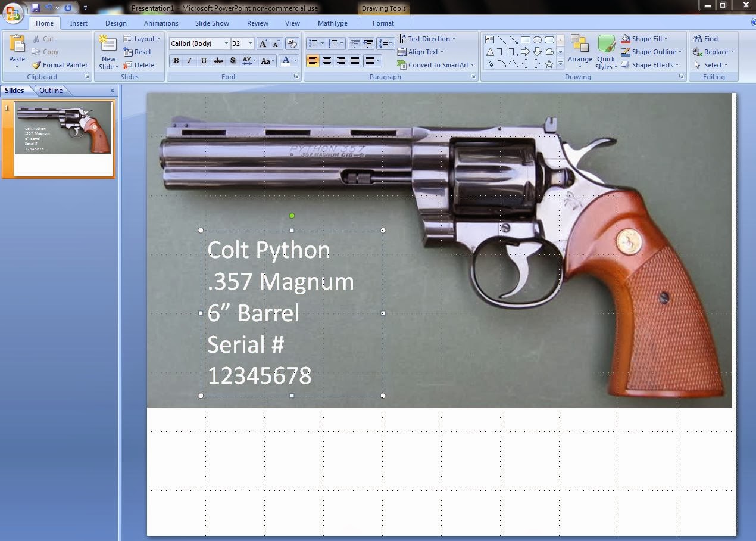Image resolution: width=756 pixels, height=541 pixels.
Task: Switch to the Insert tab
Action: [79, 23]
